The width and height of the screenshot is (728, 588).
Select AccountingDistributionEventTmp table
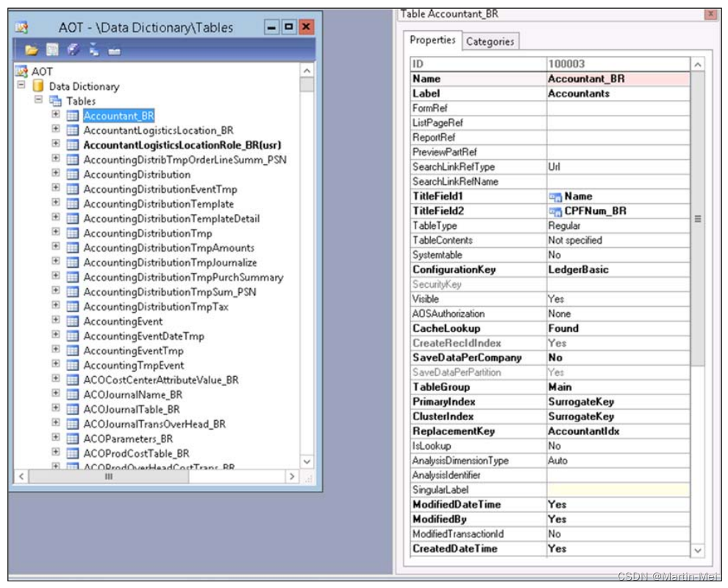pyautogui.click(x=160, y=189)
